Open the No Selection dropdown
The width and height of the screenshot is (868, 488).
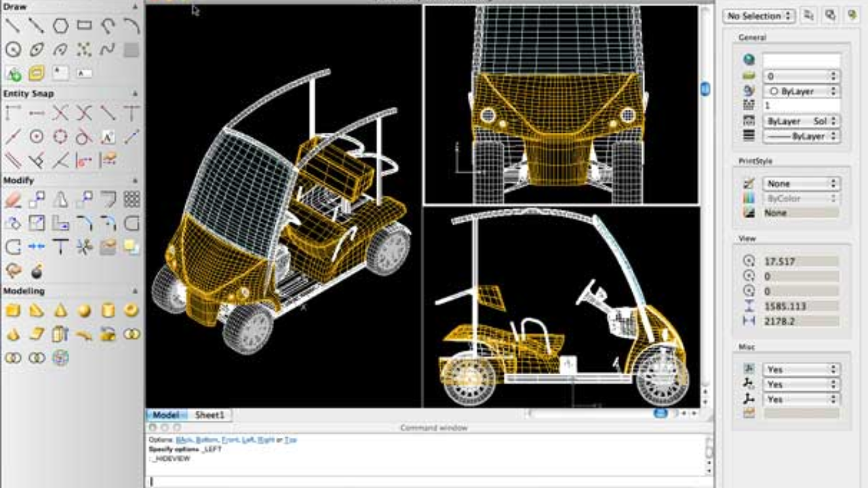(759, 16)
